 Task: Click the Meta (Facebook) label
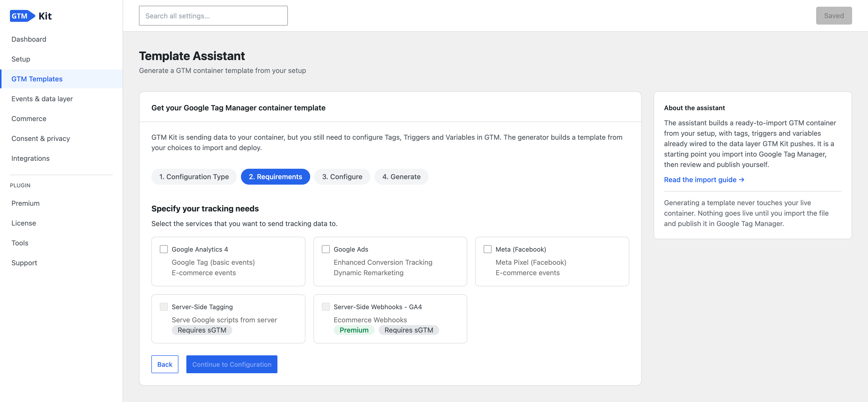click(521, 249)
